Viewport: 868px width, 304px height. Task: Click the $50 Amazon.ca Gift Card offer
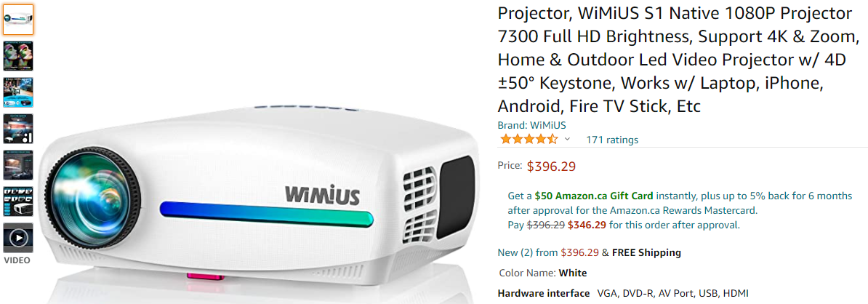[593, 196]
